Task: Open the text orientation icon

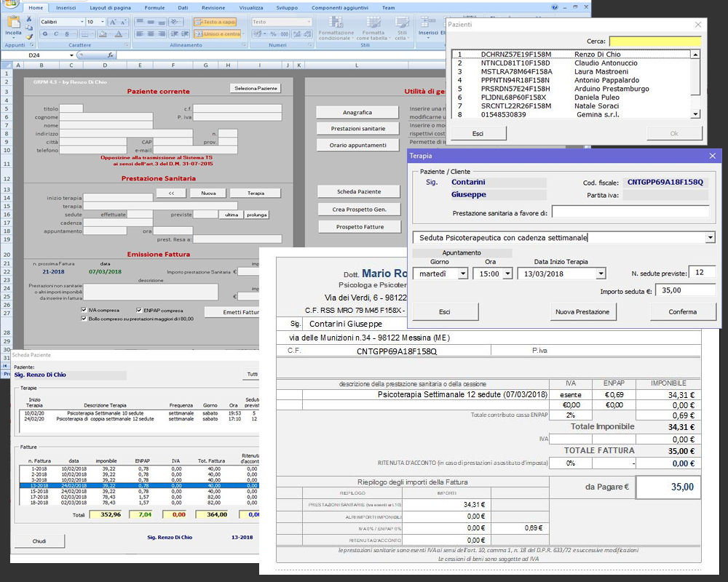Action: pyautogui.click(x=175, y=22)
